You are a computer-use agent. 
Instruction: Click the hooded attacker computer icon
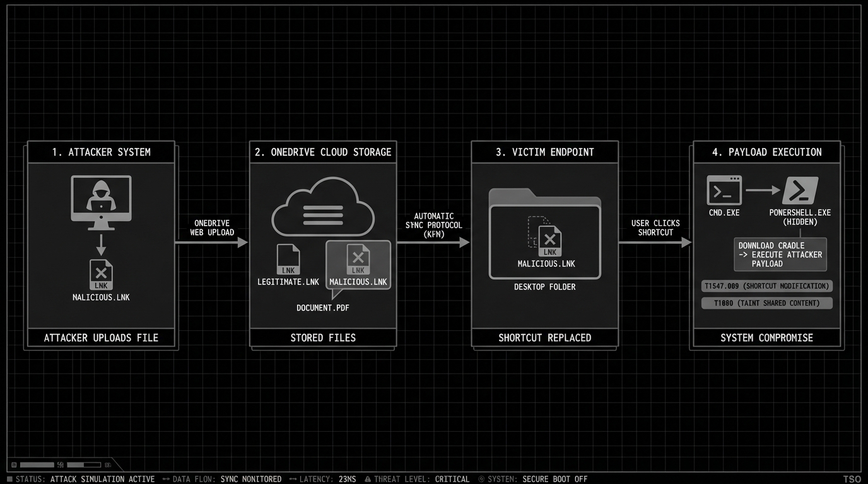tap(101, 198)
